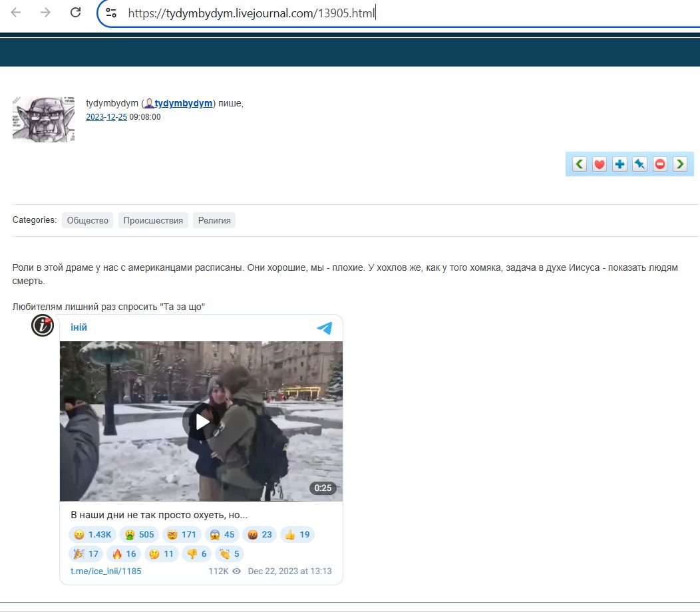Viewport: 700px width, 612px height.
Task: Click the blue plus icon
Action: coord(619,164)
